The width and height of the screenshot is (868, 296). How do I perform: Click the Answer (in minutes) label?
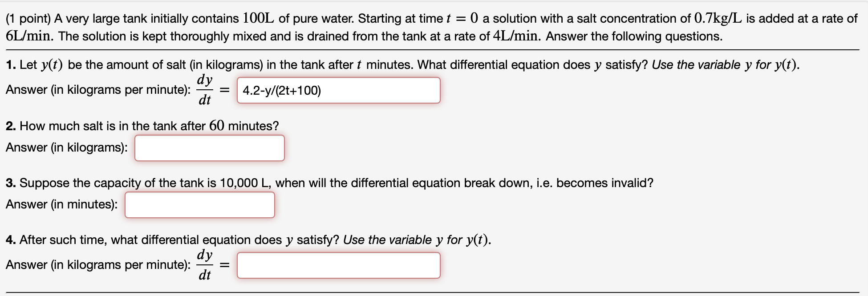click(61, 204)
